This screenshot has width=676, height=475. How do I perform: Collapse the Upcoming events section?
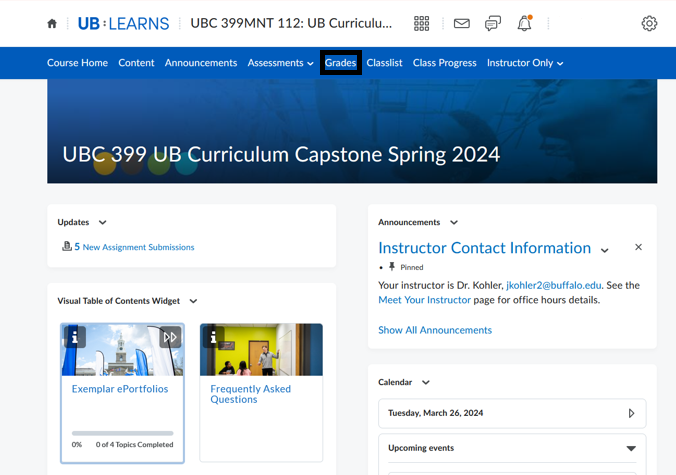coord(630,448)
